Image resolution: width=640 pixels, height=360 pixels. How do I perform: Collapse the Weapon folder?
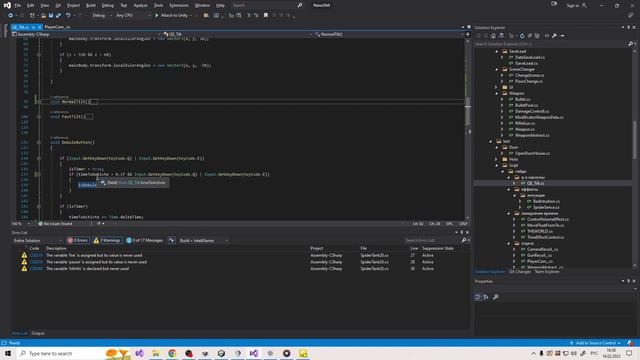coord(497,93)
